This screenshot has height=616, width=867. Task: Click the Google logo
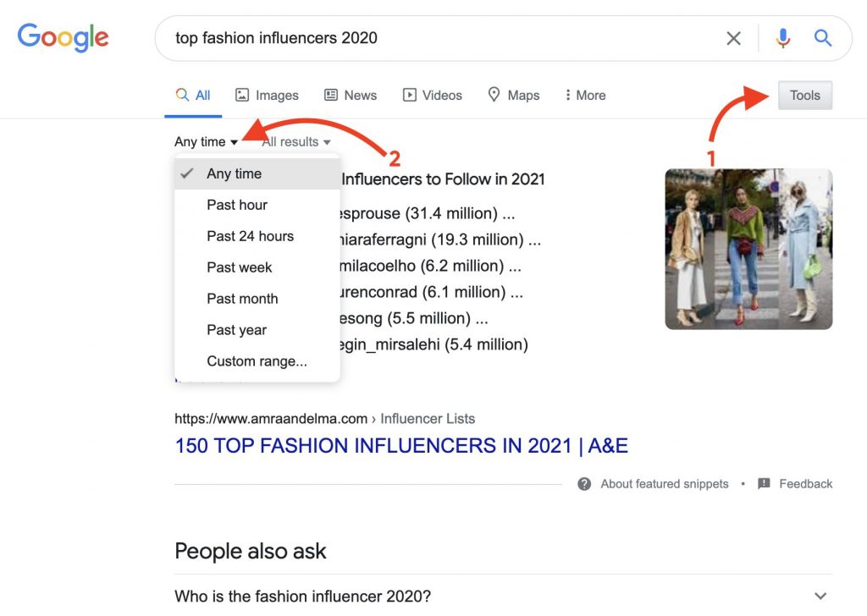[x=64, y=37]
